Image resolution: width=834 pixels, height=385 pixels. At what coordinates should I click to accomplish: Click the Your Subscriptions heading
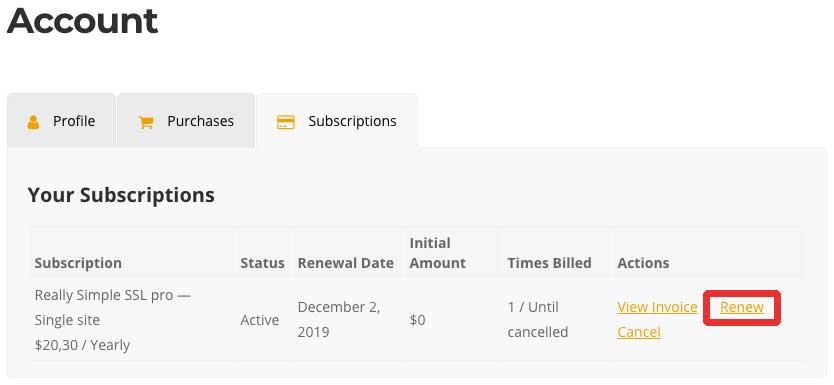pyautogui.click(x=121, y=195)
